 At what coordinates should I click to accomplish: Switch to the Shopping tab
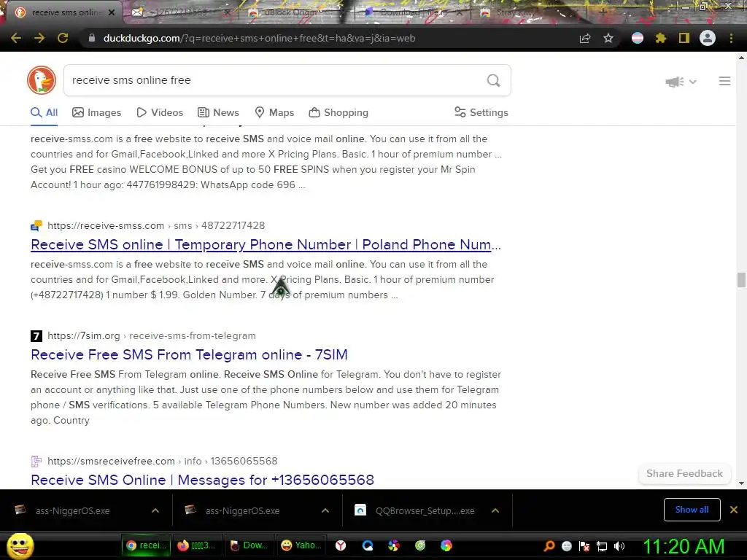338,113
